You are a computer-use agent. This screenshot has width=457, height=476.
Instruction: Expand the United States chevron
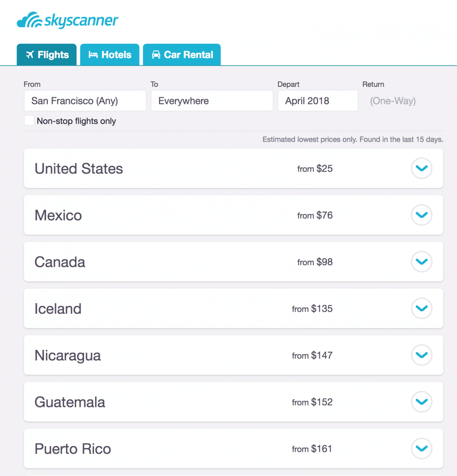[422, 168]
